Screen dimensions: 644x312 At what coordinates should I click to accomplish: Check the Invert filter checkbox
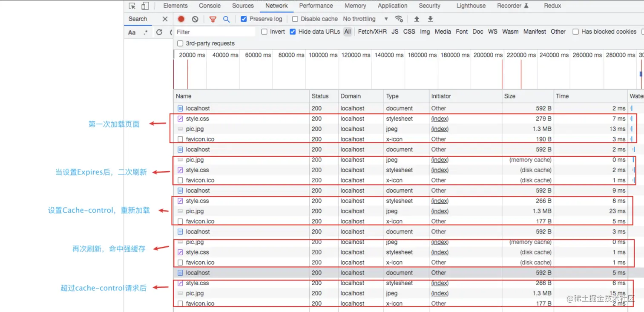click(x=264, y=32)
